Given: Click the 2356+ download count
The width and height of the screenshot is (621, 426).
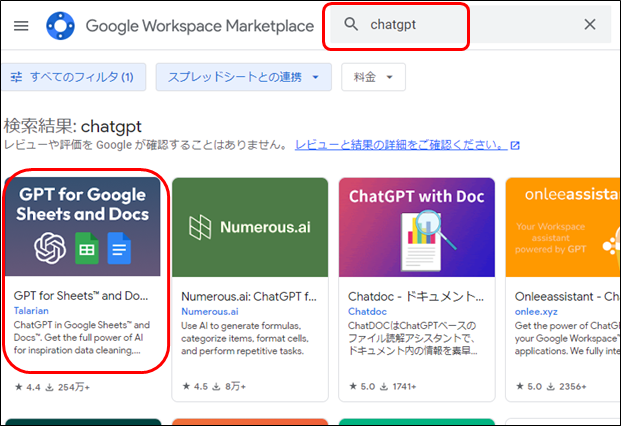Looking at the screenshot, I should coord(572,386).
